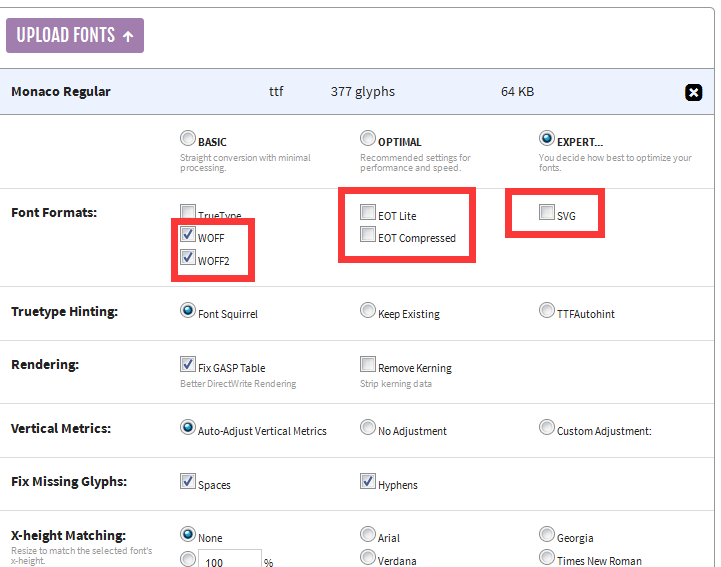The width and height of the screenshot is (721, 567).
Task: Select the Optimal conversion mode
Action: click(368, 140)
